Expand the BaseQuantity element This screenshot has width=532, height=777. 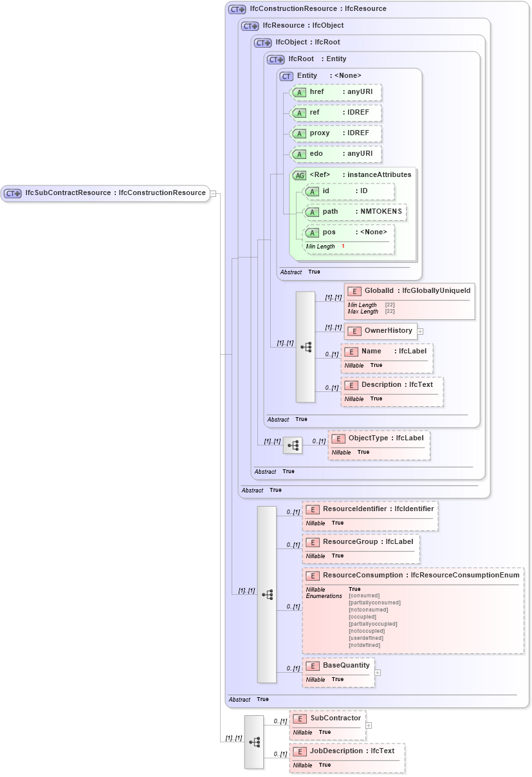pos(378,672)
